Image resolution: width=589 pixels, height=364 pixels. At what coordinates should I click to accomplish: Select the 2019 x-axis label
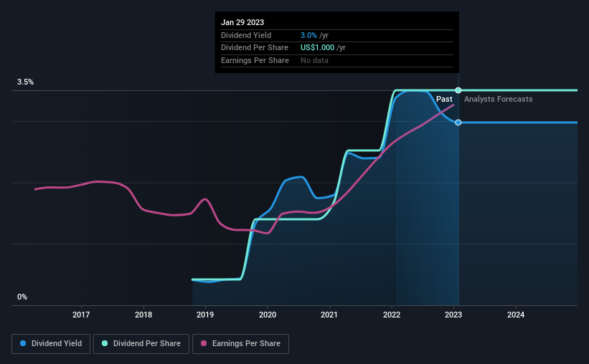click(205, 315)
